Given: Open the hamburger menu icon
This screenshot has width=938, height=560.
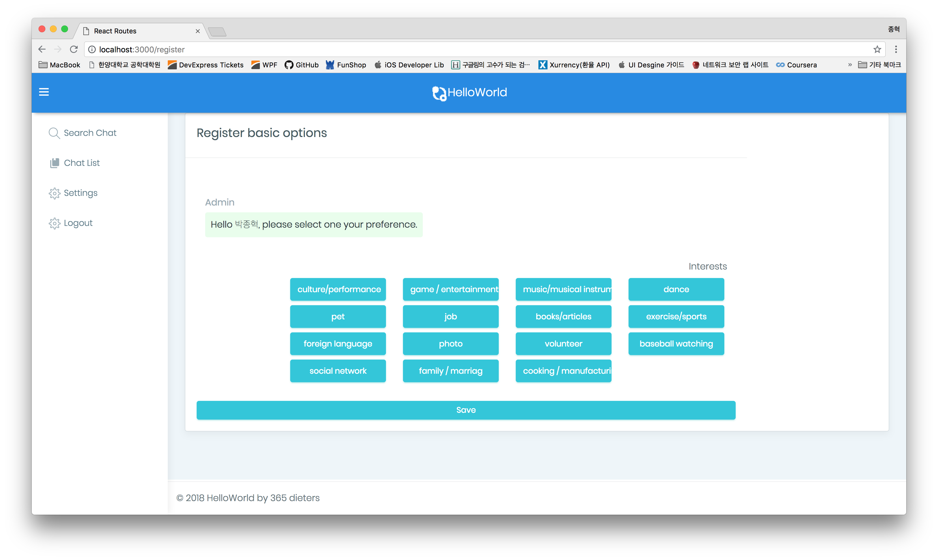Looking at the screenshot, I should click(44, 92).
